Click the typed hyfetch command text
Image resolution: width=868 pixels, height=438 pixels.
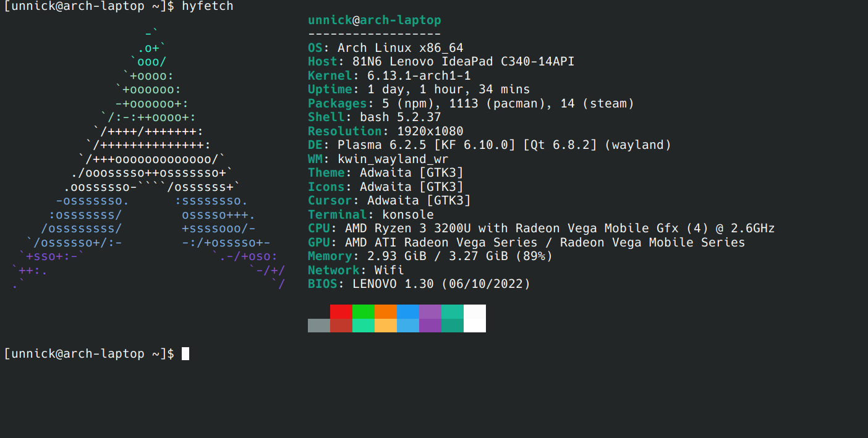click(207, 6)
